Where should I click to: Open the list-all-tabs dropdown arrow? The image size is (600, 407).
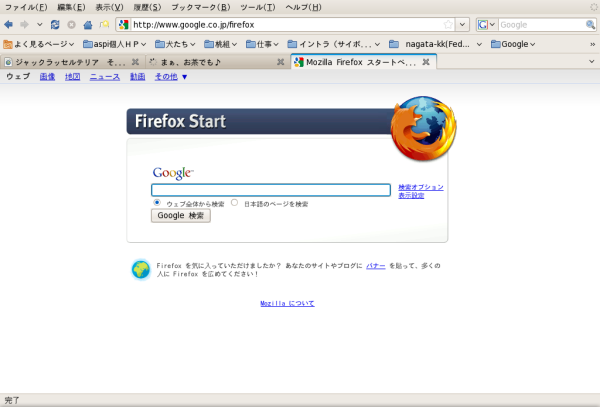[x=592, y=62]
